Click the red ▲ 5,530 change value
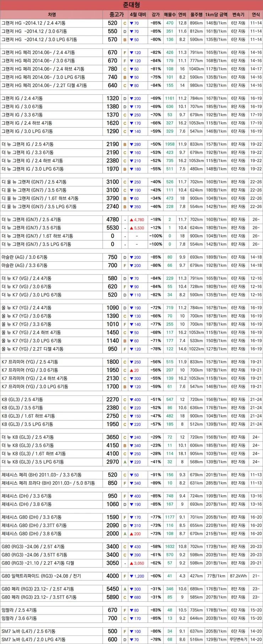 pos(137,228)
